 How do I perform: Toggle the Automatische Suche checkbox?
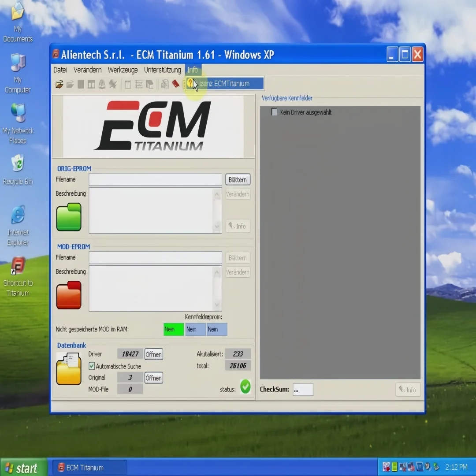[x=92, y=366]
